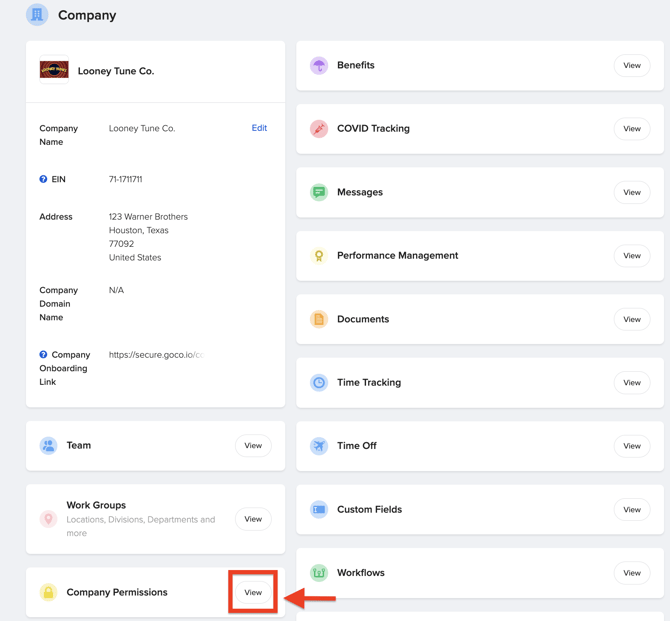This screenshot has height=621, width=670.
Task: Click the Looney Tune Co. logo thumbnail
Action: tap(54, 69)
